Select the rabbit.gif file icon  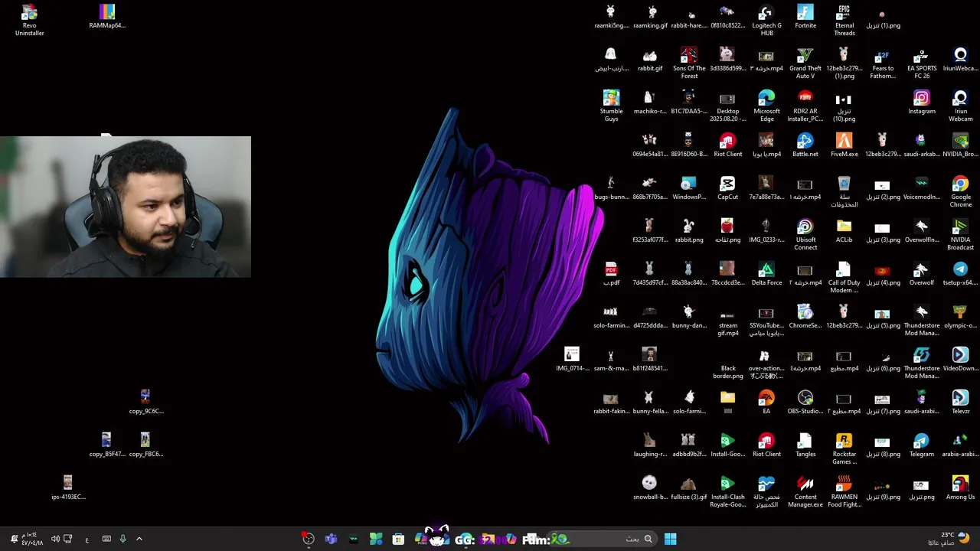click(650, 60)
